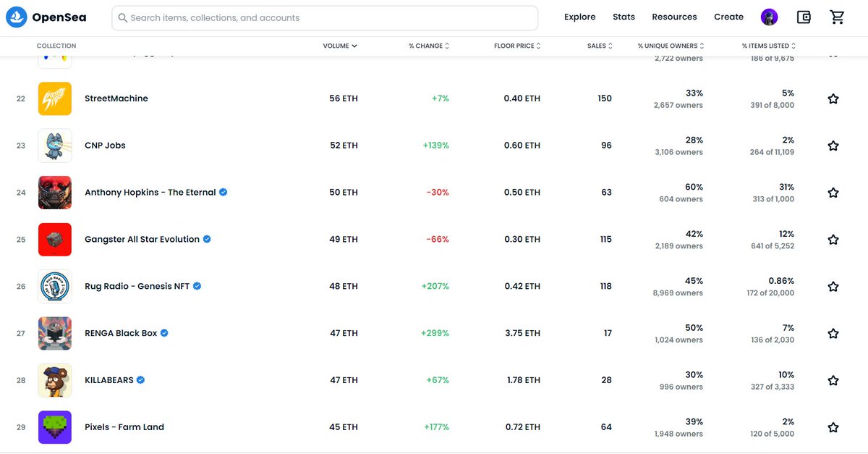Favorite the KILLABEARS collection

[x=833, y=381]
